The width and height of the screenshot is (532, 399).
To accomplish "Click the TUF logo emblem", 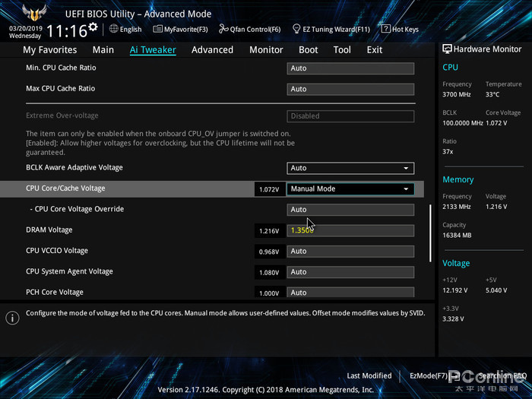I will (34, 14).
